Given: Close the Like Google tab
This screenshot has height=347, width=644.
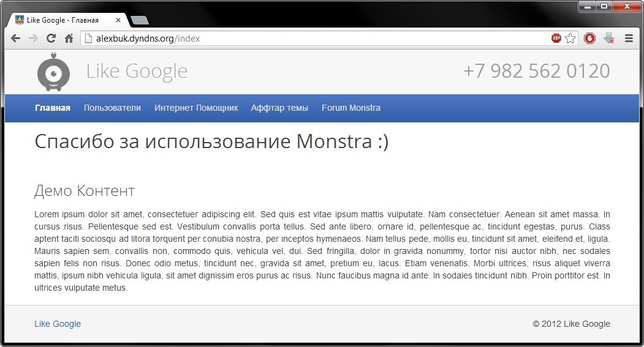Looking at the screenshot, I should tap(118, 20).
